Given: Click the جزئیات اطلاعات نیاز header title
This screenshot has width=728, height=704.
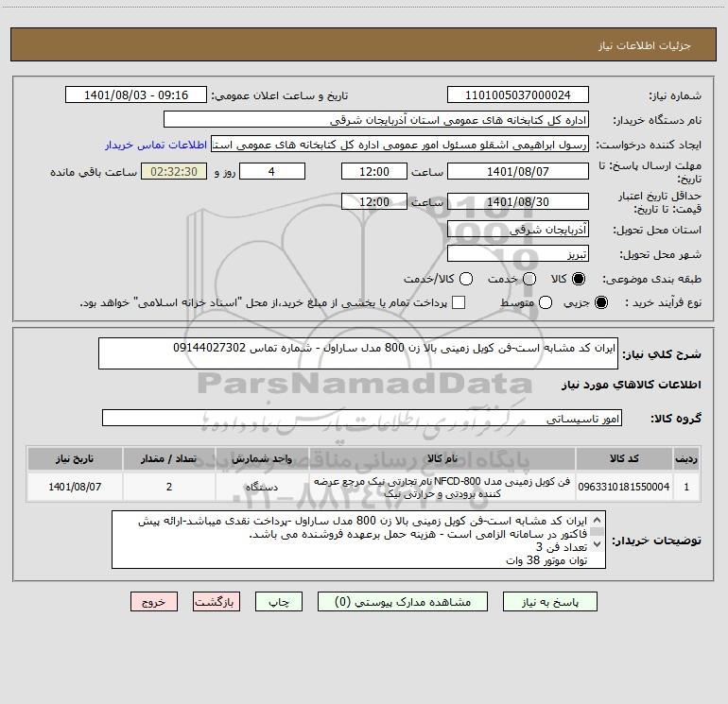Looking at the screenshot, I should [645, 45].
